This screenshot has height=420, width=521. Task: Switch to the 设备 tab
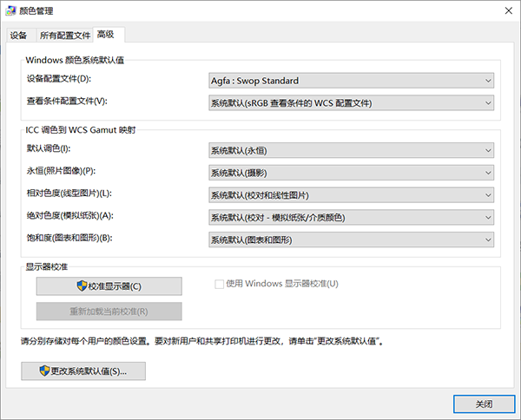pyautogui.click(x=19, y=36)
